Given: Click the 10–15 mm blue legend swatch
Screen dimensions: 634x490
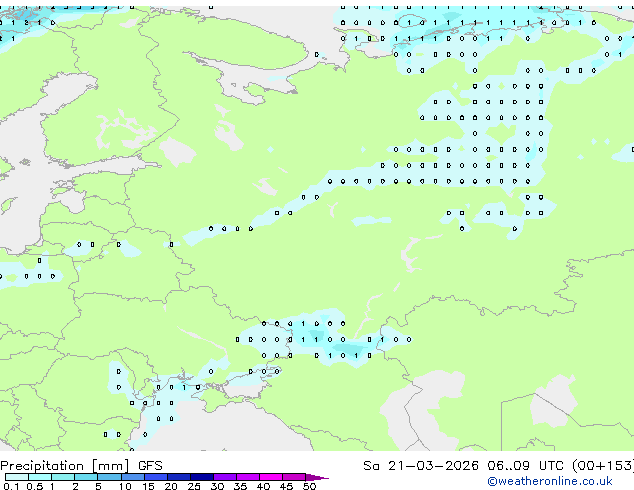Looking at the screenshot, I should click(x=133, y=477).
